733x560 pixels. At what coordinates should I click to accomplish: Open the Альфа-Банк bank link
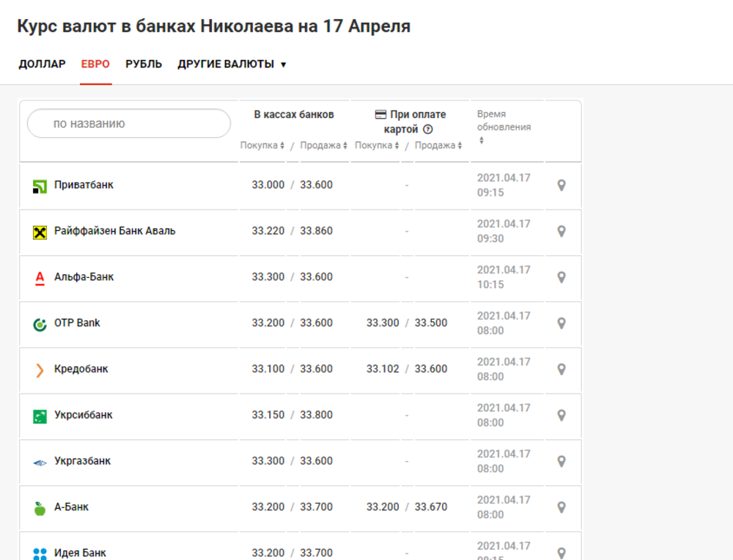tap(84, 277)
